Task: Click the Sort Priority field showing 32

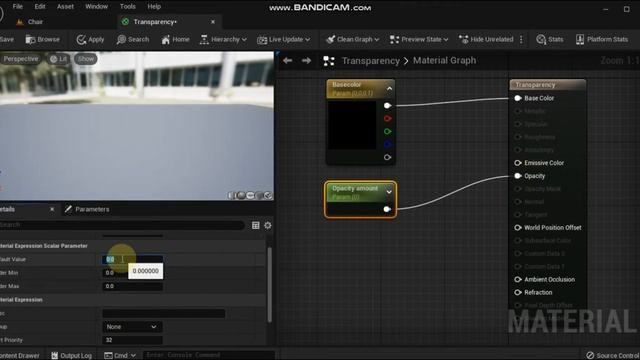Action: (132, 340)
